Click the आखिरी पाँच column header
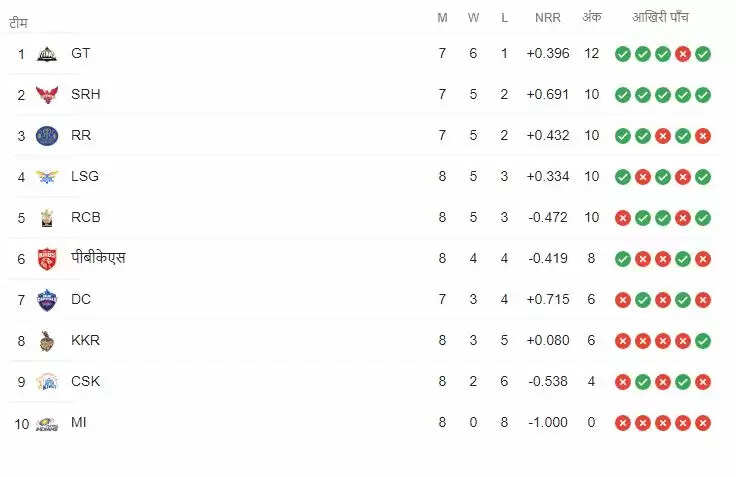736x477 pixels. click(662, 18)
